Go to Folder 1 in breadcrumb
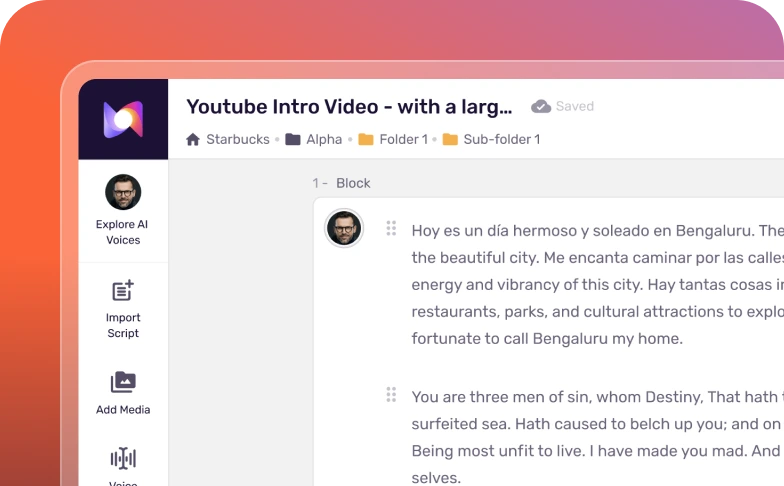 click(x=404, y=140)
